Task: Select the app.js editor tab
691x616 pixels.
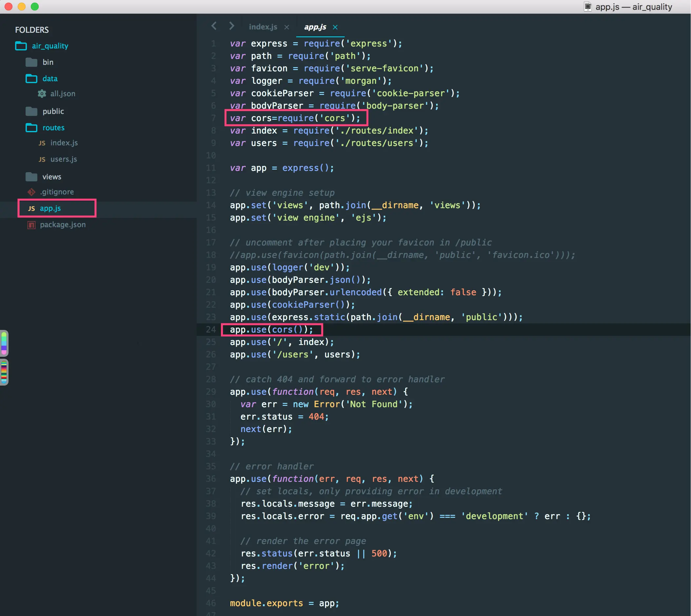Action: (x=315, y=27)
